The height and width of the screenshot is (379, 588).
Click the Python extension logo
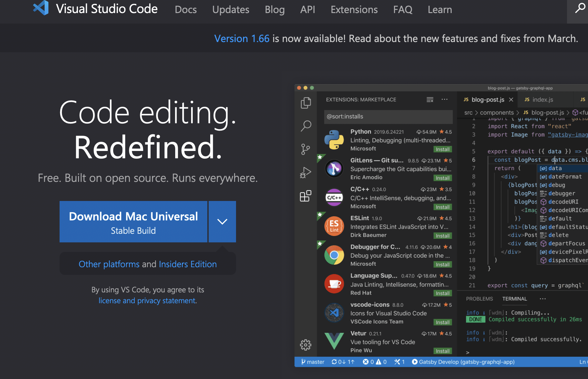334,140
